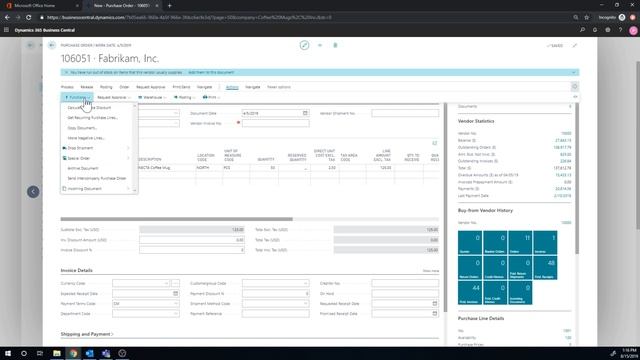640x360 pixels.
Task: Choose Copy Document from Functions menu
Action: pos(82,128)
